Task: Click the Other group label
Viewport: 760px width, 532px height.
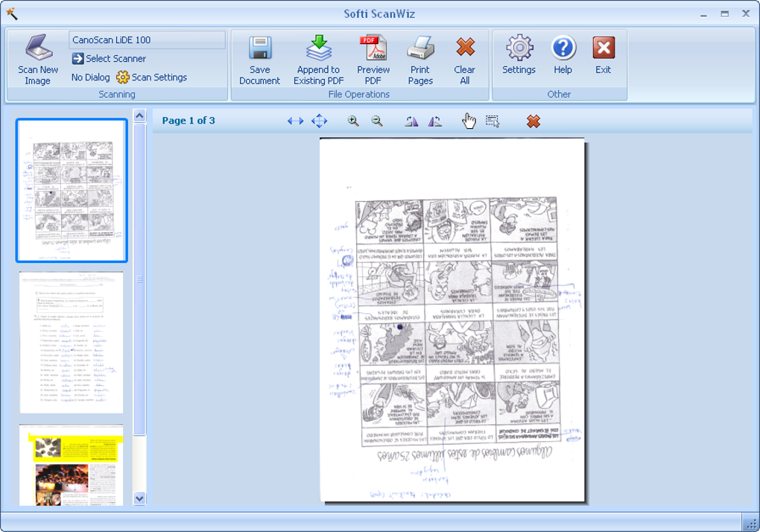Action: click(559, 95)
